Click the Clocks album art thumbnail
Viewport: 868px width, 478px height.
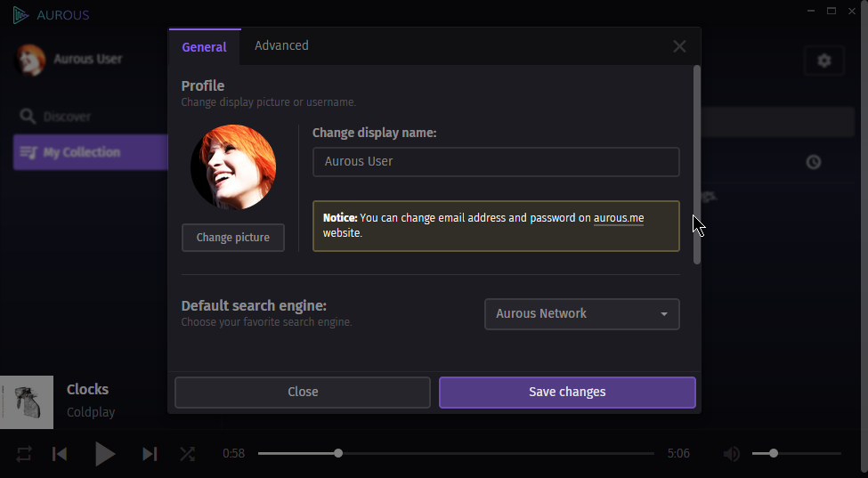27,402
